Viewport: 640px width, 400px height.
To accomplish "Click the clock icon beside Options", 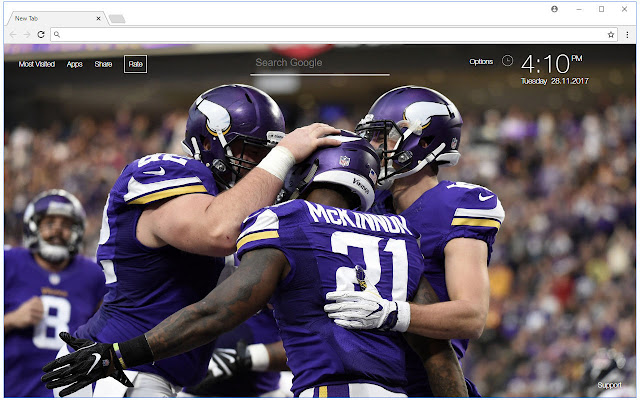I will tap(507, 61).
